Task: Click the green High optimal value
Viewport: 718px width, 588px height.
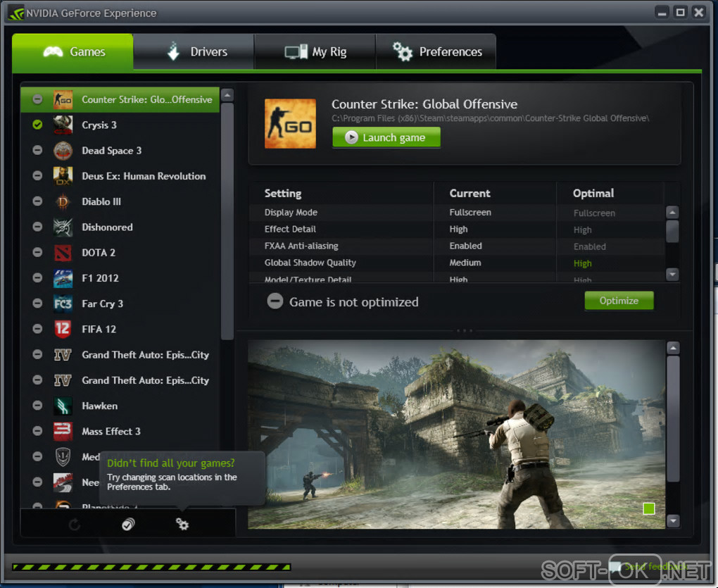Action: click(x=582, y=264)
